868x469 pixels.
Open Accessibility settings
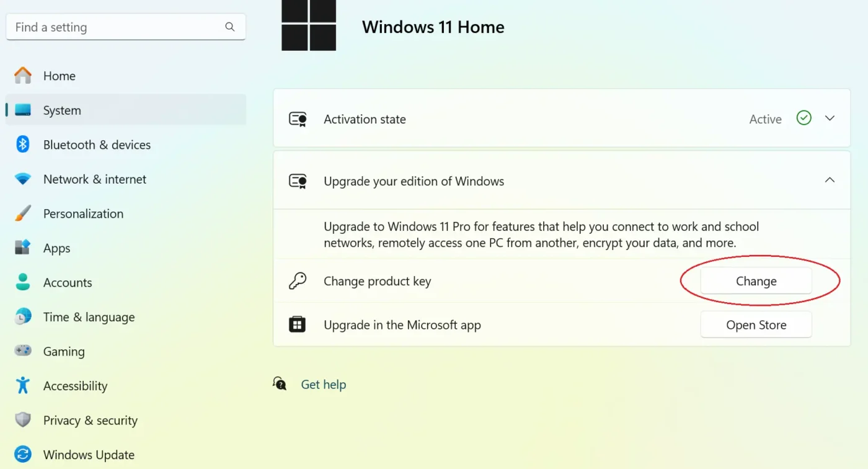tap(126, 386)
